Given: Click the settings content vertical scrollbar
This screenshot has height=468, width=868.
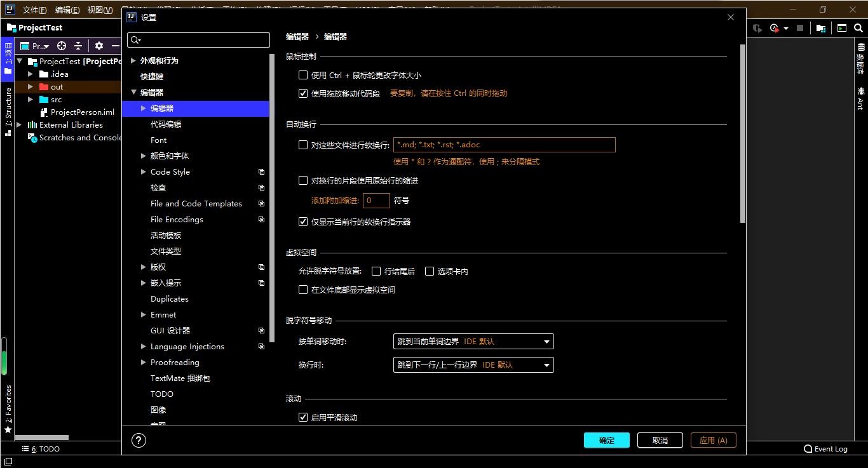Looking at the screenshot, I should coord(743,133).
